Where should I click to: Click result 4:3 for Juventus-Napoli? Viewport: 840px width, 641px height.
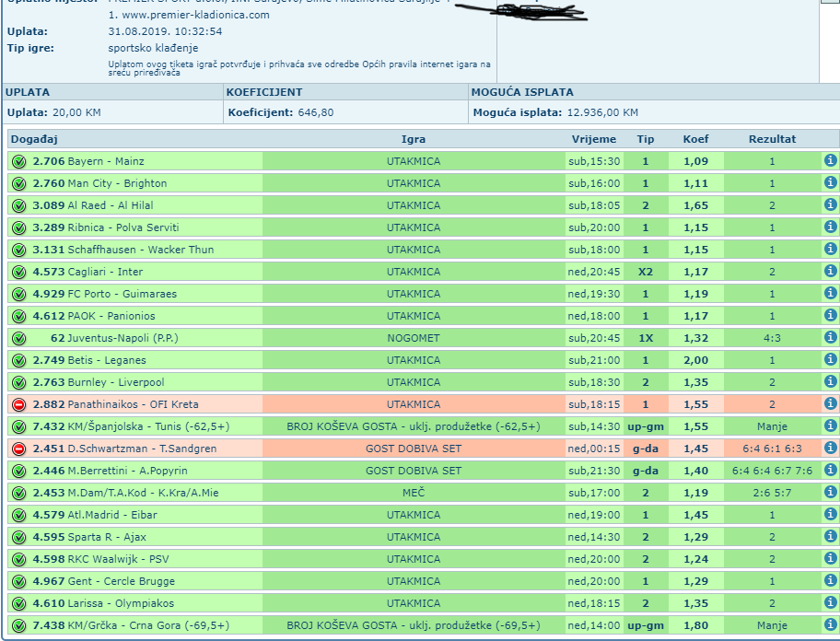click(x=772, y=338)
